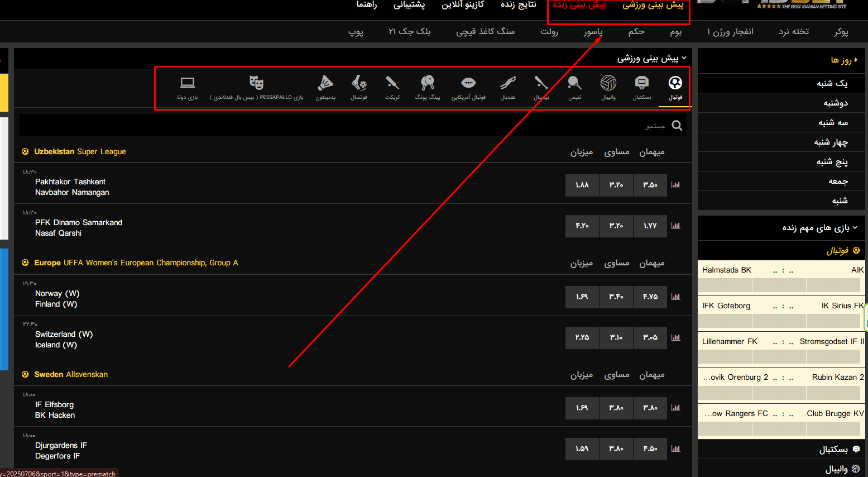Bet away odds ۴.۷۵ on Finland (W)
The width and height of the screenshot is (868, 477).
pyautogui.click(x=650, y=297)
